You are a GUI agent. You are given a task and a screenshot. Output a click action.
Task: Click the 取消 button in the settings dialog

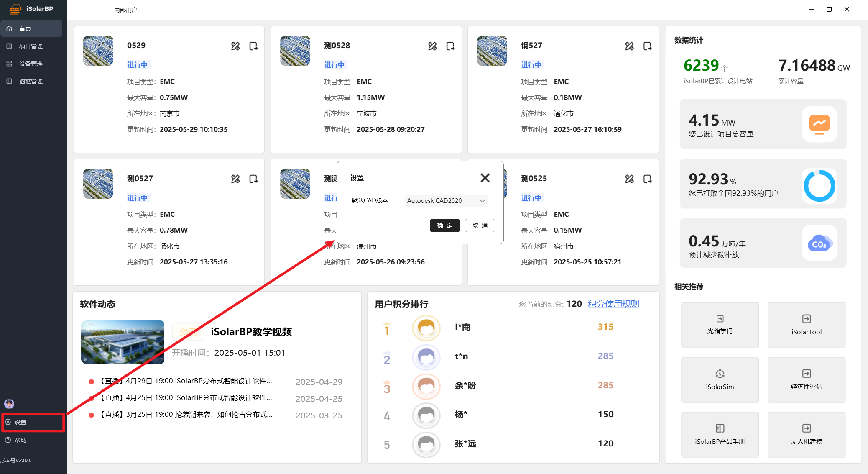(x=480, y=225)
